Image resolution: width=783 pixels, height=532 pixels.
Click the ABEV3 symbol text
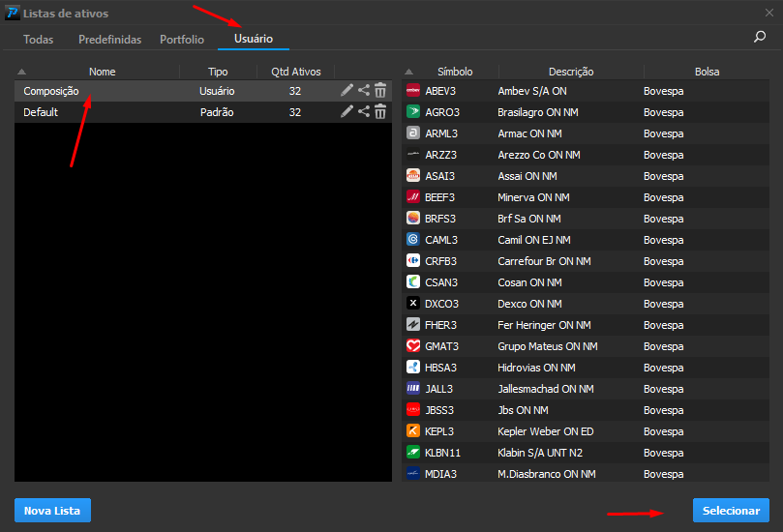point(440,91)
